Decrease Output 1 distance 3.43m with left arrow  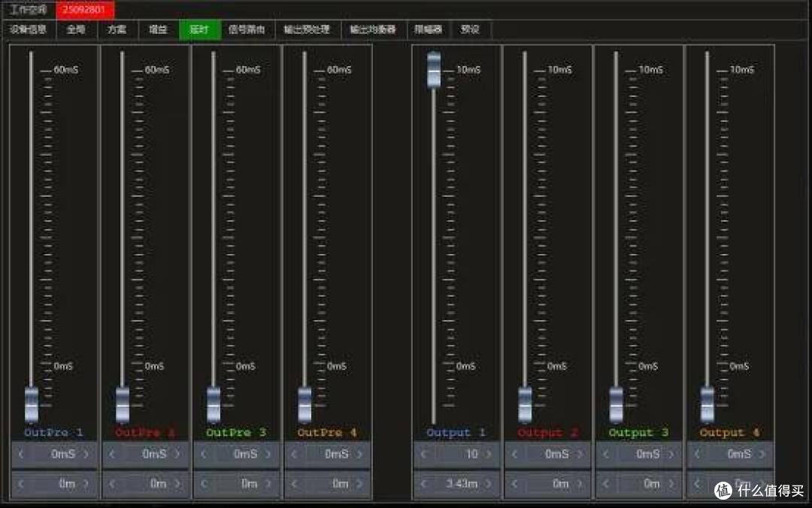pos(423,484)
